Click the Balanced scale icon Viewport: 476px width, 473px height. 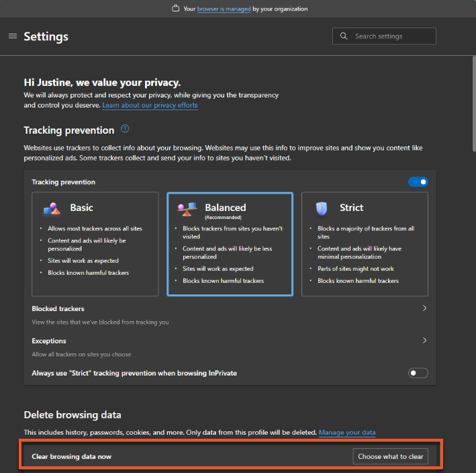(x=187, y=209)
